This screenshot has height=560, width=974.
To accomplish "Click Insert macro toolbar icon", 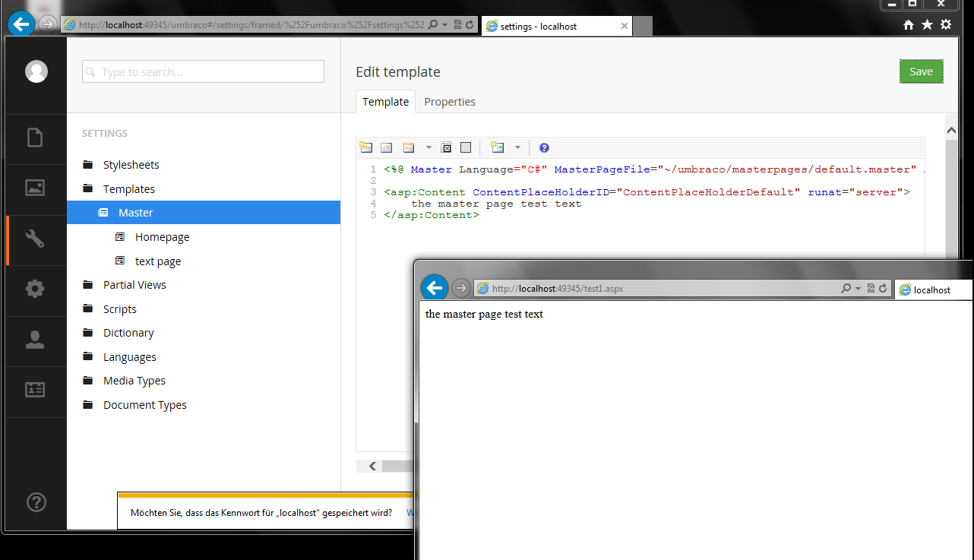I will click(x=409, y=147).
